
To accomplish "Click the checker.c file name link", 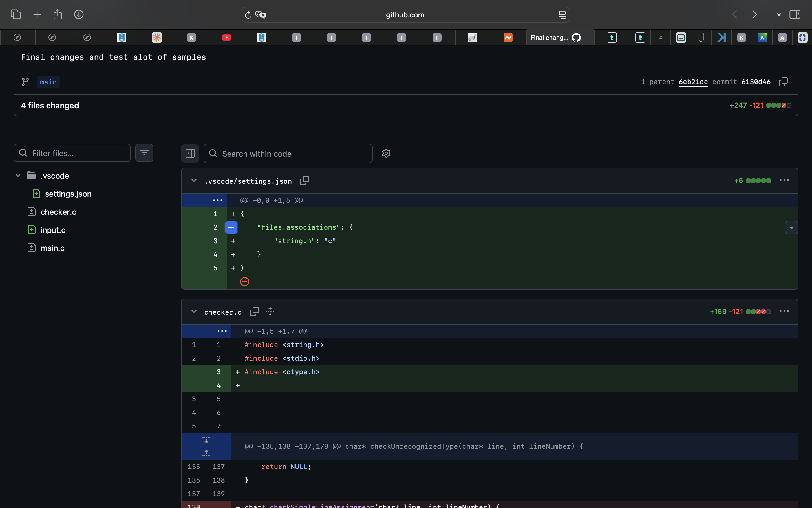I will pos(223,312).
